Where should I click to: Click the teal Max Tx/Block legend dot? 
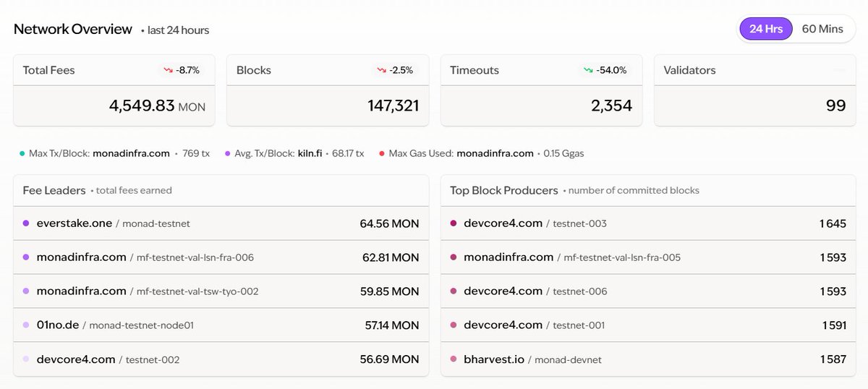tap(22, 153)
